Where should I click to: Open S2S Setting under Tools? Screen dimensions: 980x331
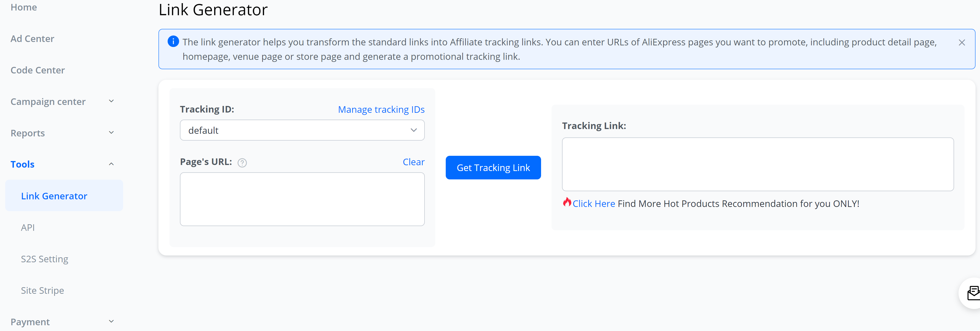45,259
